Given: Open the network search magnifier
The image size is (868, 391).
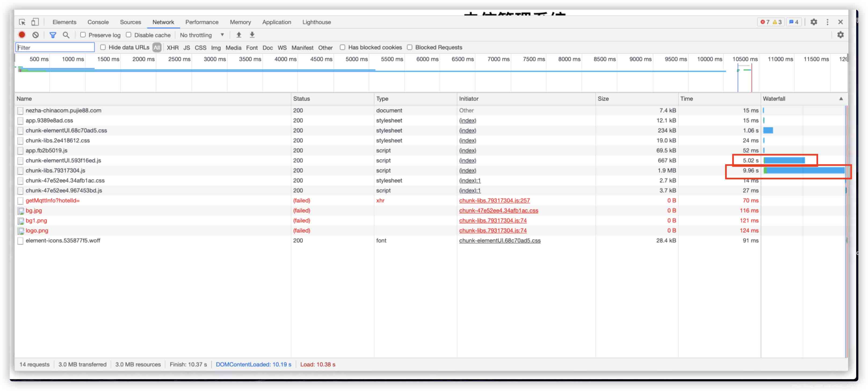Looking at the screenshot, I should [x=66, y=35].
